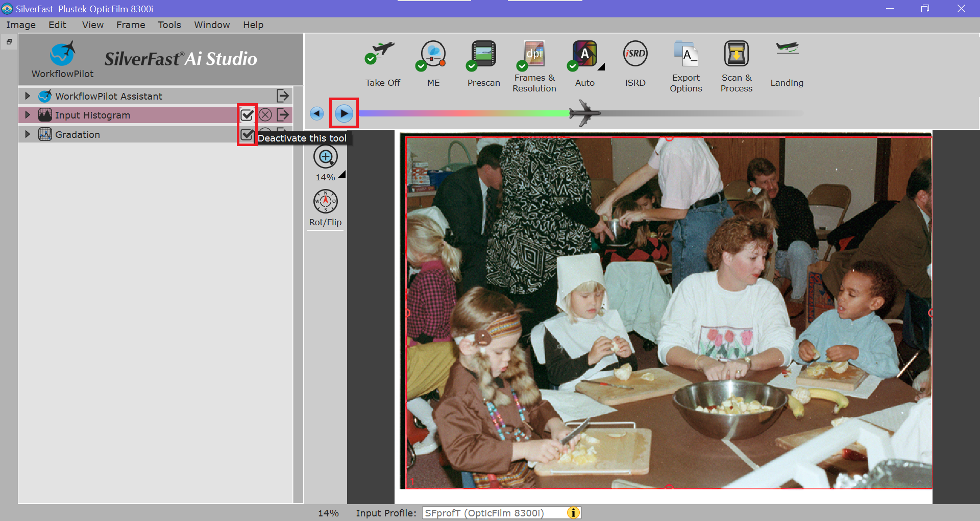This screenshot has height=521, width=980.
Task: Expand the Gradation section
Action: tap(28, 134)
